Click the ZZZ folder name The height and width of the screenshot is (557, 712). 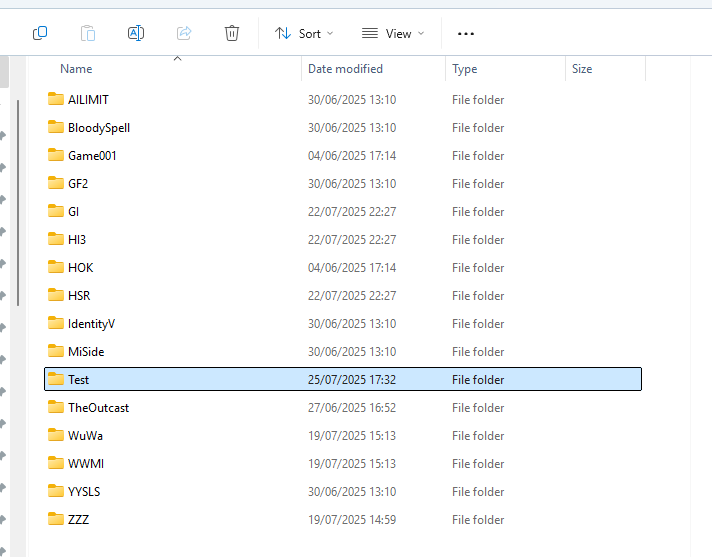click(x=79, y=519)
